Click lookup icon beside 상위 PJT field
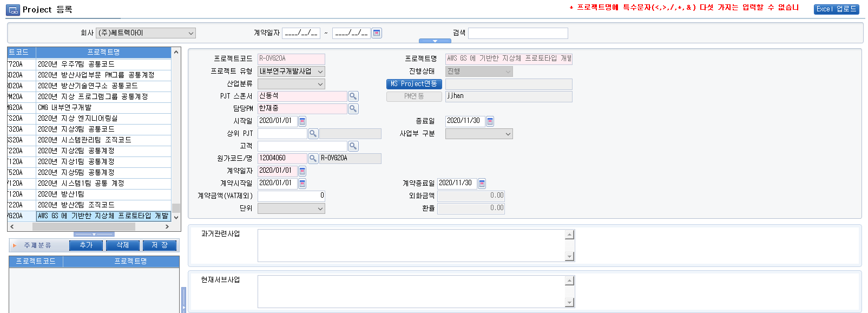The image size is (868, 313). (x=313, y=134)
